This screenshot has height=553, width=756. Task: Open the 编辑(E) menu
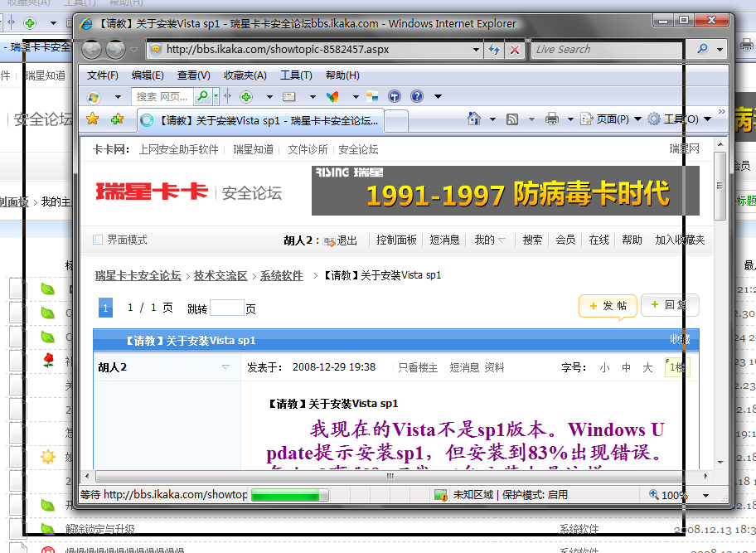(x=148, y=75)
